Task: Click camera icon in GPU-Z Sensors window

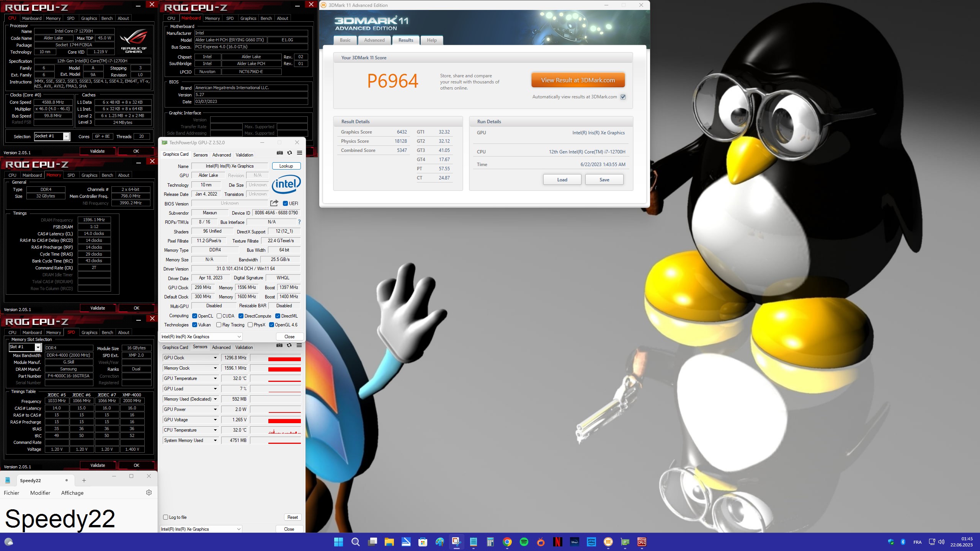Action: click(x=279, y=345)
